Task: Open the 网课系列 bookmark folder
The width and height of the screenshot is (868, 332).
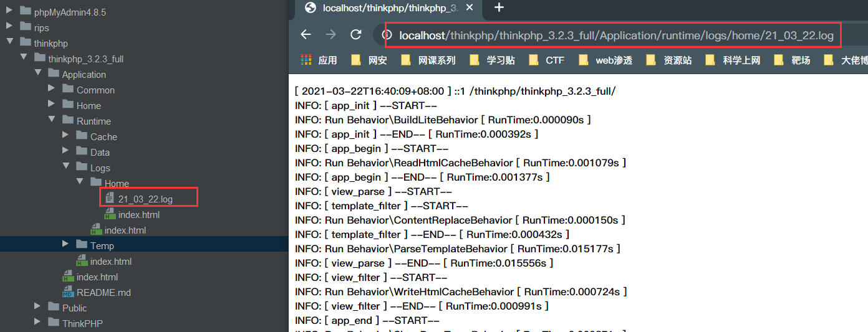Action: 428,60
